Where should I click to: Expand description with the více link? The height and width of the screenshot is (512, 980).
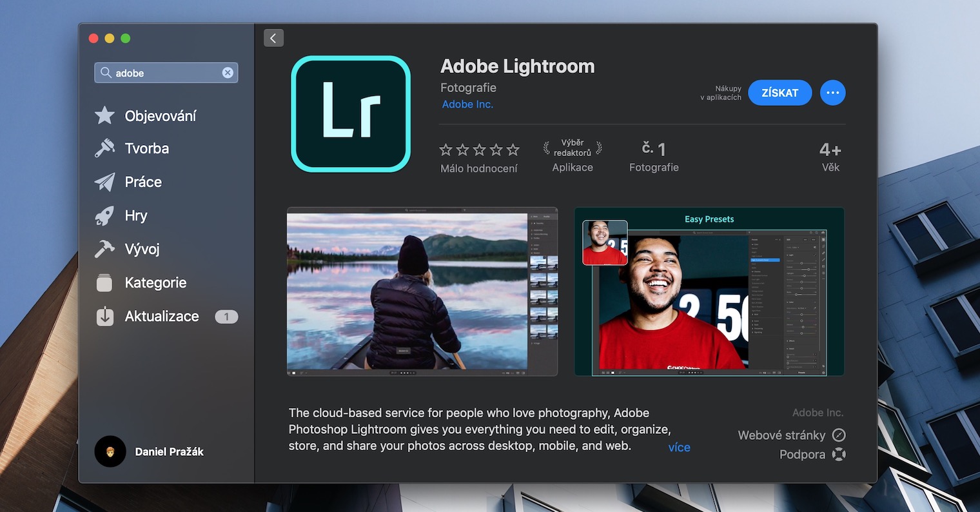(680, 448)
